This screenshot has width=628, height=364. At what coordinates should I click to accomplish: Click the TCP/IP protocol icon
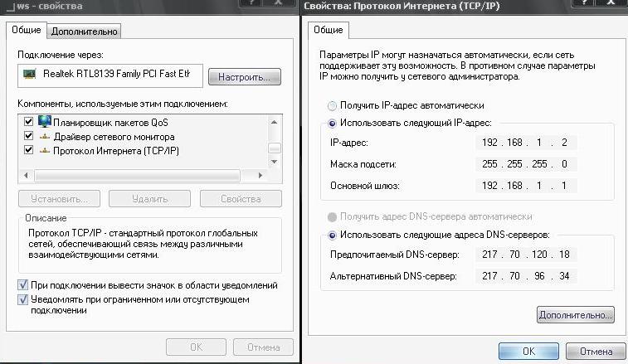(45, 151)
